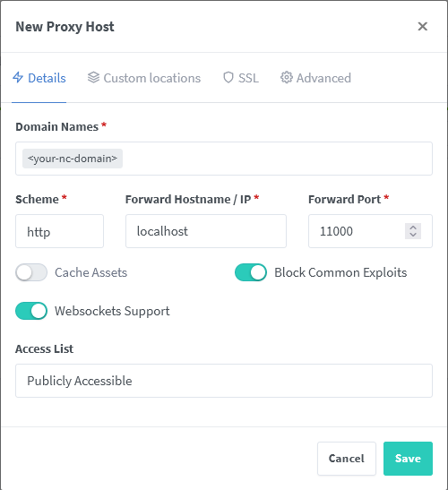Focus the Forward Hostname / IP field

click(x=206, y=231)
